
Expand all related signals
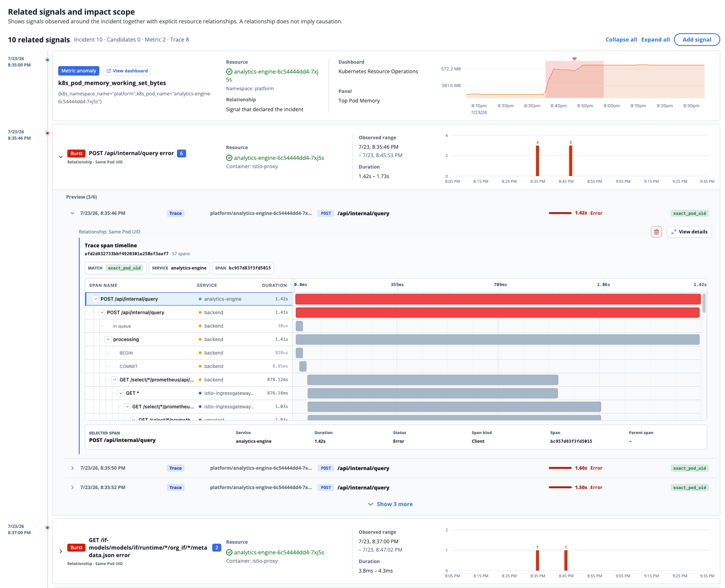point(655,40)
